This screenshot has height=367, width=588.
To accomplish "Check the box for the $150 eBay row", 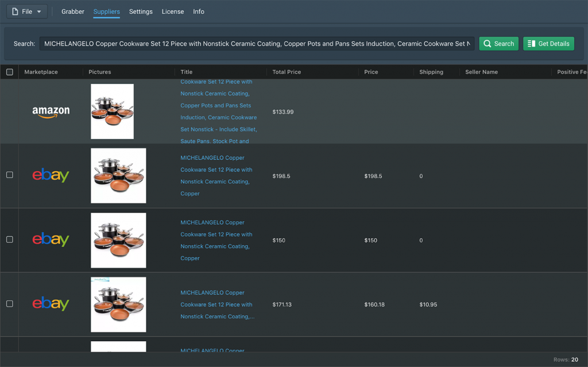I will tap(10, 239).
